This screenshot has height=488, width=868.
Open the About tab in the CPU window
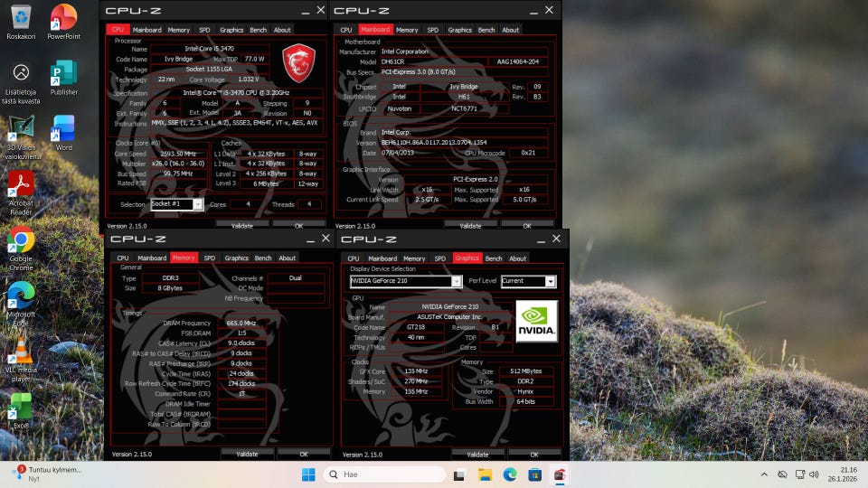coord(282,30)
